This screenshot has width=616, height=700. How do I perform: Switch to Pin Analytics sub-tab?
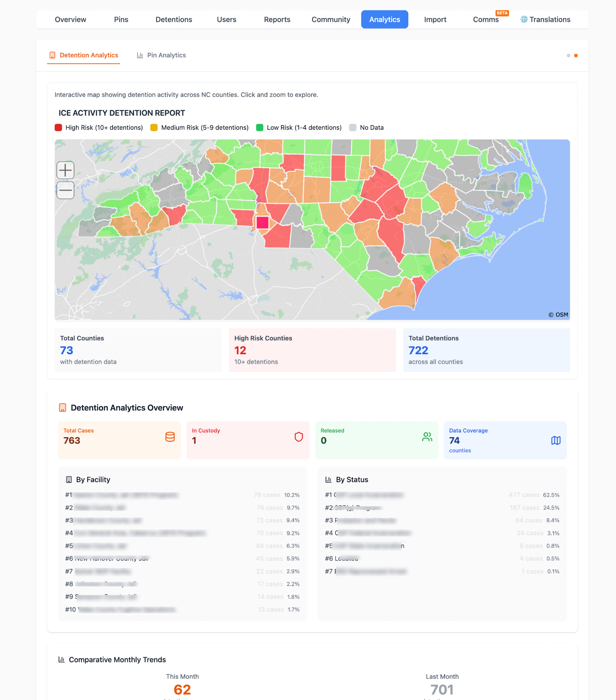162,55
